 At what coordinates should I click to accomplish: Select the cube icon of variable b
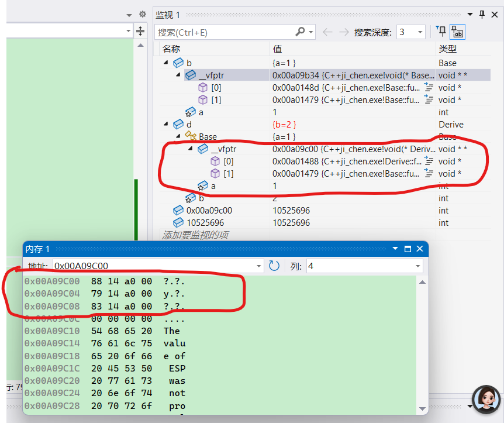tap(178, 63)
